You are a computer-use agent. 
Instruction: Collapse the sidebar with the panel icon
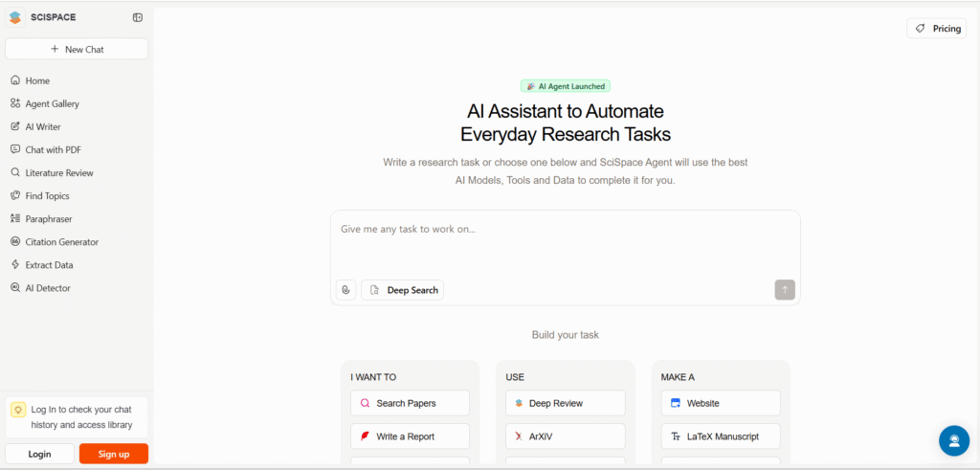pyautogui.click(x=138, y=17)
